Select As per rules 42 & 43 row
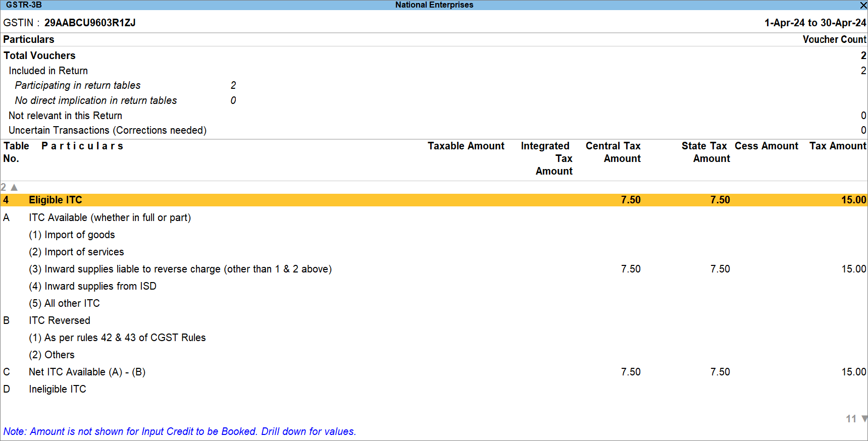 pos(117,338)
